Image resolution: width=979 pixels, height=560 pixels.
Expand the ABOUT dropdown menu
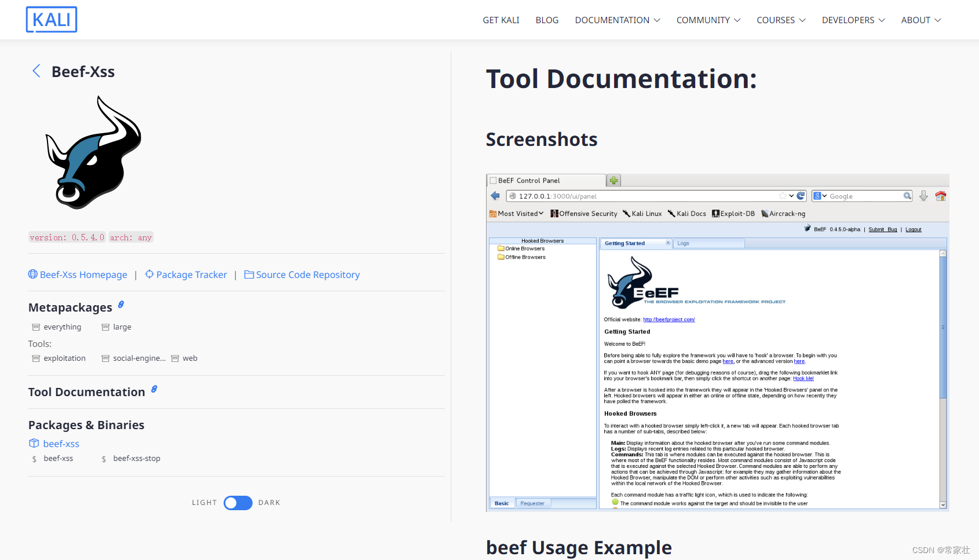[x=921, y=20]
